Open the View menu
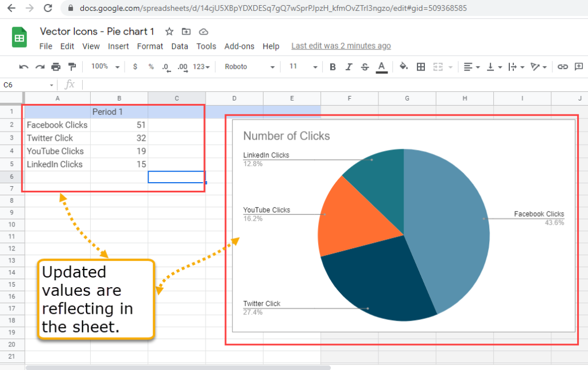588x370 pixels. pyautogui.click(x=91, y=46)
